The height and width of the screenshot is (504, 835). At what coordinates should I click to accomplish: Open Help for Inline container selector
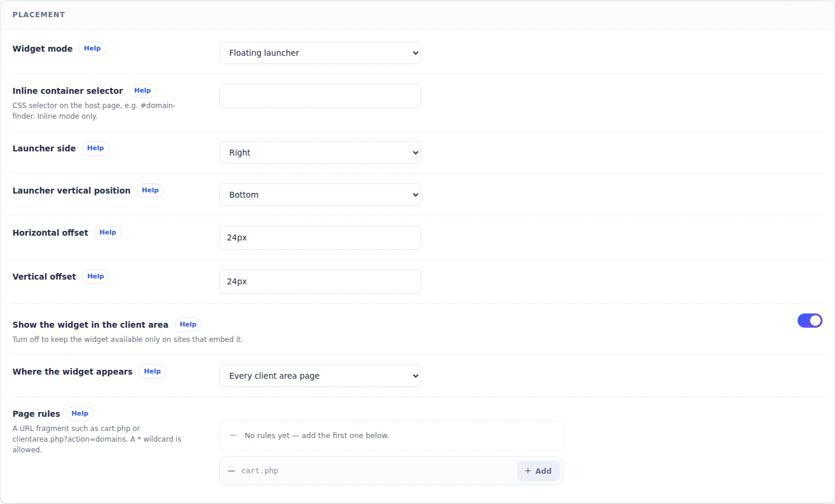143,91
